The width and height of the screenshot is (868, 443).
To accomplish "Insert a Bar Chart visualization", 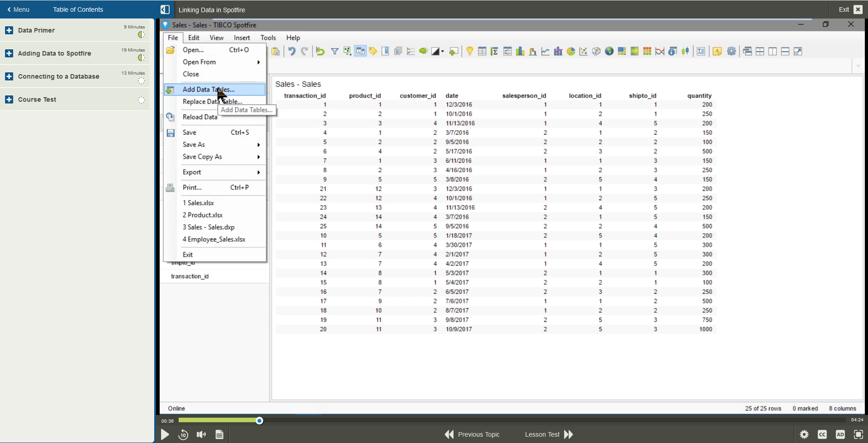I will (520, 51).
